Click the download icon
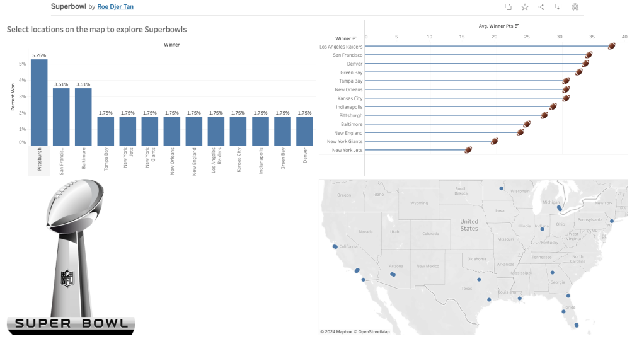Viewport: 644px width, 339px height. (x=558, y=7)
